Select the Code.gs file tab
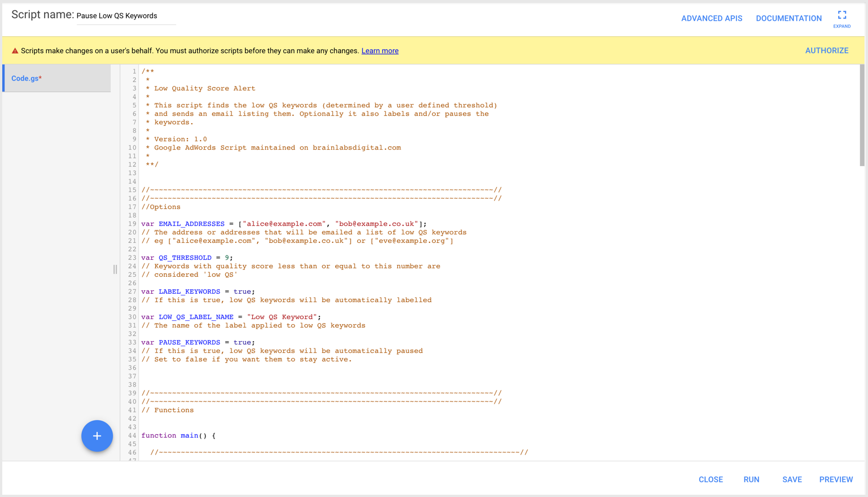The image size is (868, 497). coord(26,79)
